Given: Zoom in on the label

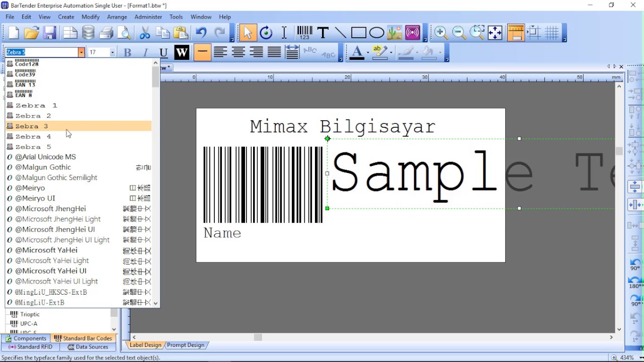Looking at the screenshot, I should pyautogui.click(x=441, y=33).
